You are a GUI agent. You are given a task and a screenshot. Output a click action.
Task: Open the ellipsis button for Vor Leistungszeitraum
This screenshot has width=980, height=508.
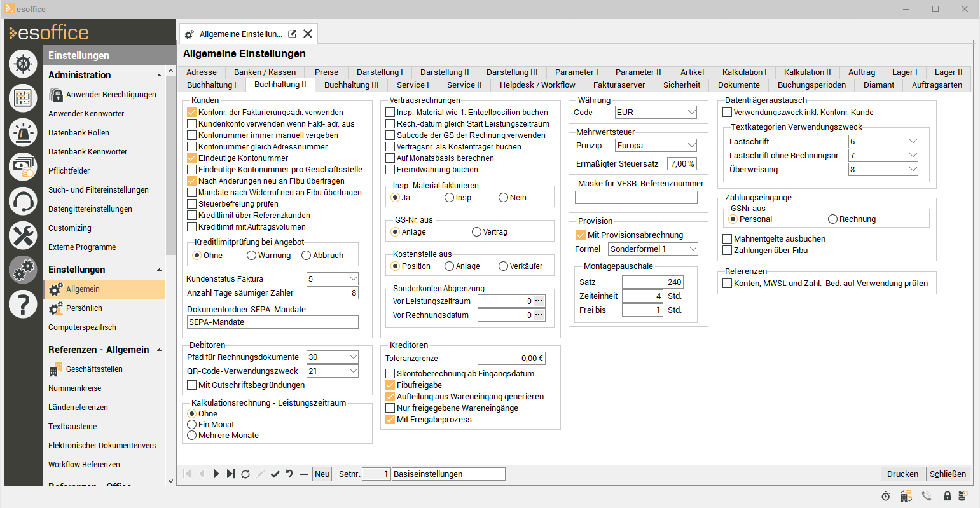coord(539,301)
